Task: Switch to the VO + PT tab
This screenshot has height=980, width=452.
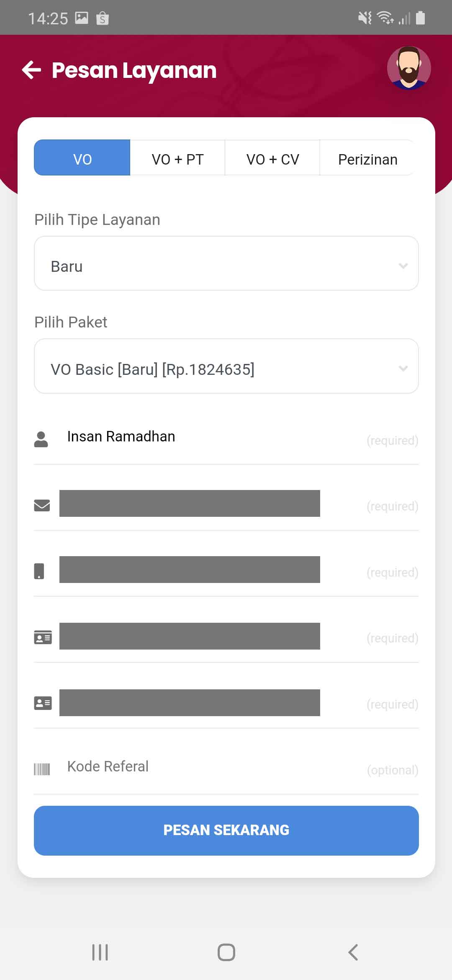Action: [177, 159]
